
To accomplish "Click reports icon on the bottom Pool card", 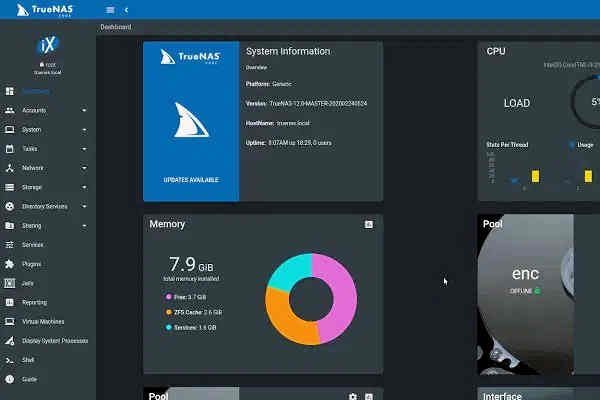I will [368, 396].
